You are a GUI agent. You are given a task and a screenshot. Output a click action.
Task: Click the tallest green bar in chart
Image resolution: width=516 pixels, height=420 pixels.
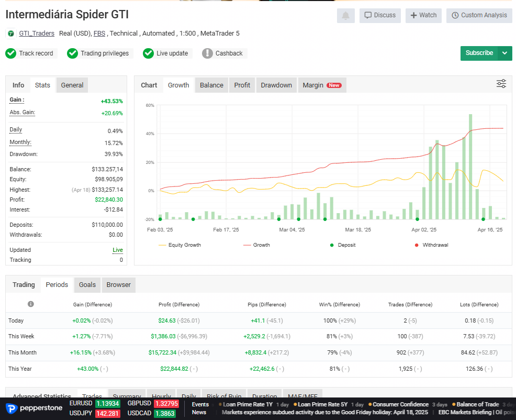coord(470,167)
